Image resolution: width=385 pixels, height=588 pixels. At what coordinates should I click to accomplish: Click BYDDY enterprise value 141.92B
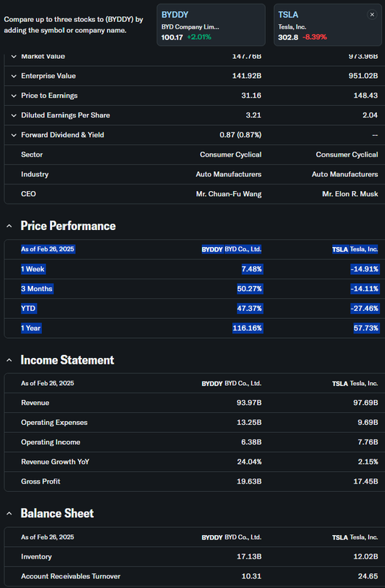coord(247,76)
